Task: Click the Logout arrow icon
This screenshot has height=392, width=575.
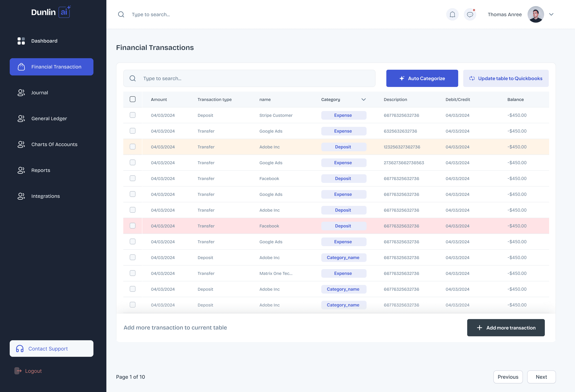Action: [x=18, y=371]
